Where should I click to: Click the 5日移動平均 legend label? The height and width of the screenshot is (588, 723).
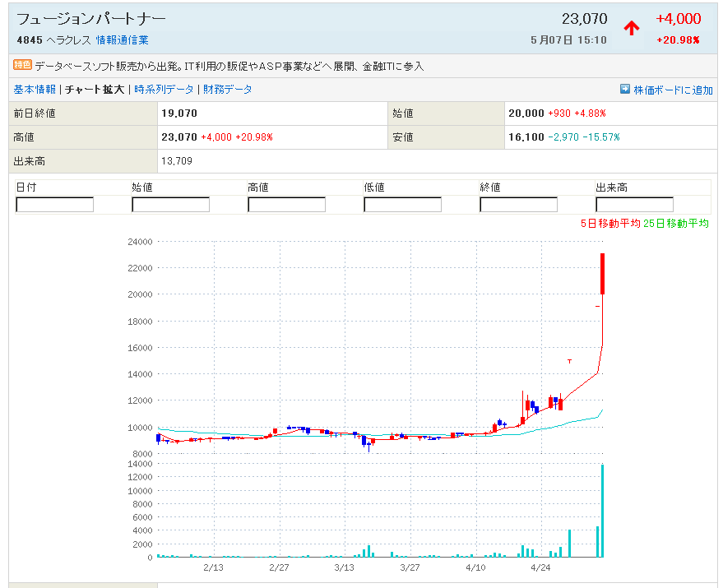point(610,224)
